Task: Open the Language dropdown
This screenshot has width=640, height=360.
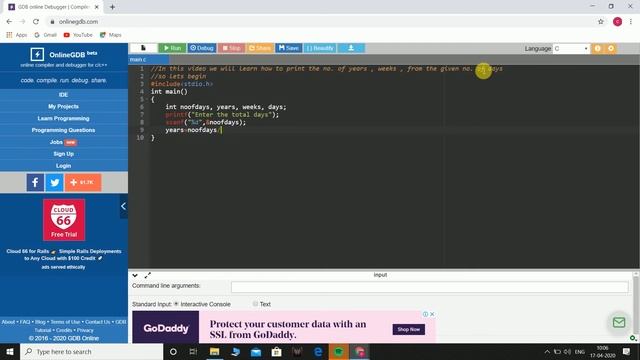Action: (571, 49)
